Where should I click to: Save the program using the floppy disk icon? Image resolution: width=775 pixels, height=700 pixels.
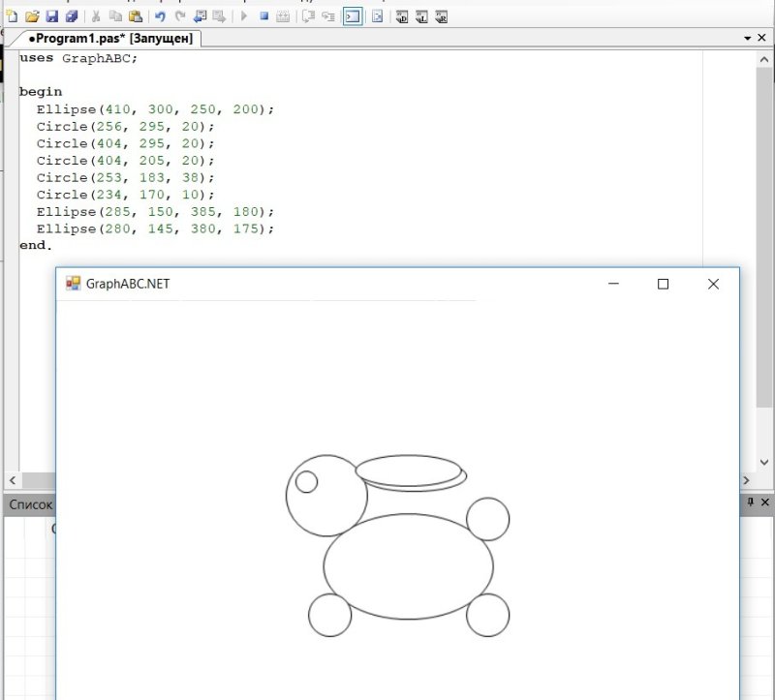click(x=52, y=16)
